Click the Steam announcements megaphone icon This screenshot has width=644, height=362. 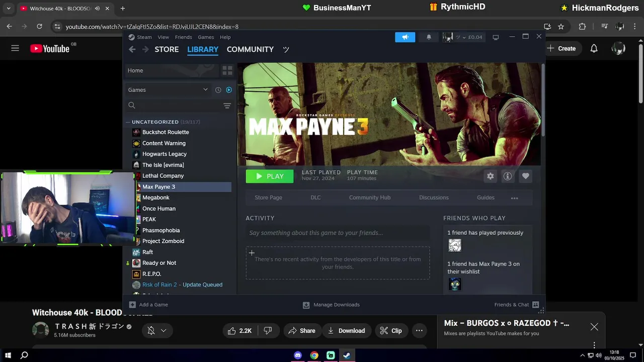point(405,37)
